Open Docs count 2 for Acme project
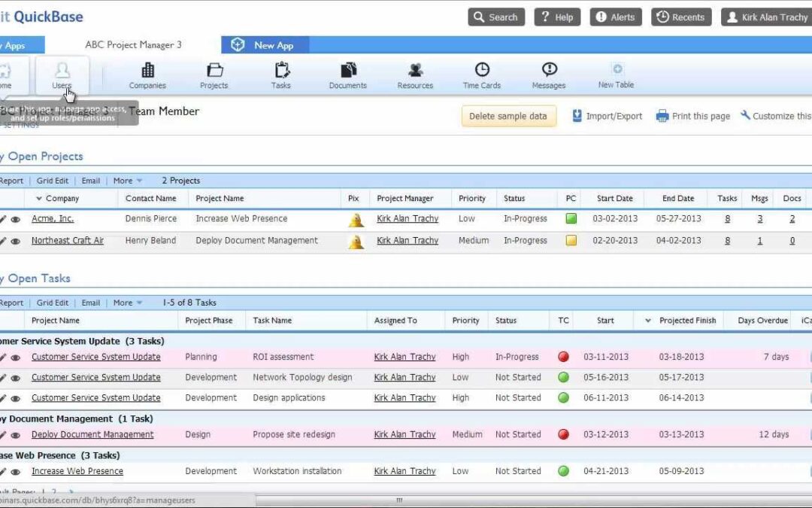Viewport: 812px width, 508px height. [x=792, y=219]
